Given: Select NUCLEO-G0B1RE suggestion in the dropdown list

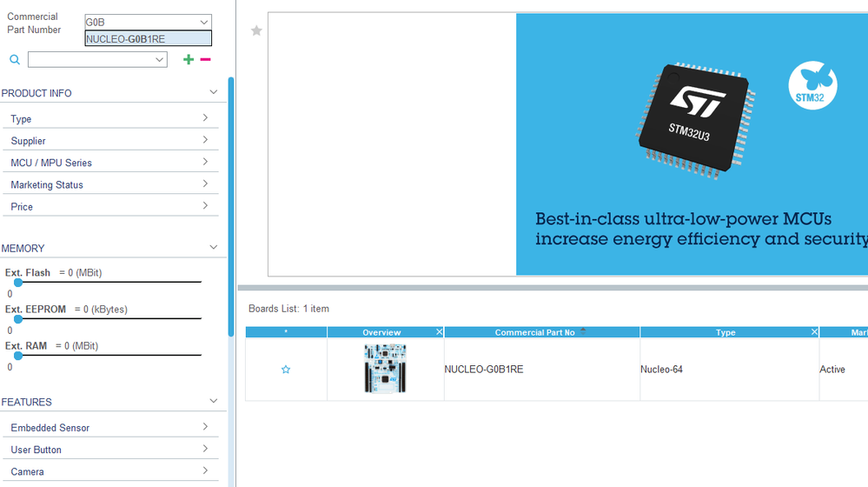Looking at the screenshot, I should pos(148,39).
